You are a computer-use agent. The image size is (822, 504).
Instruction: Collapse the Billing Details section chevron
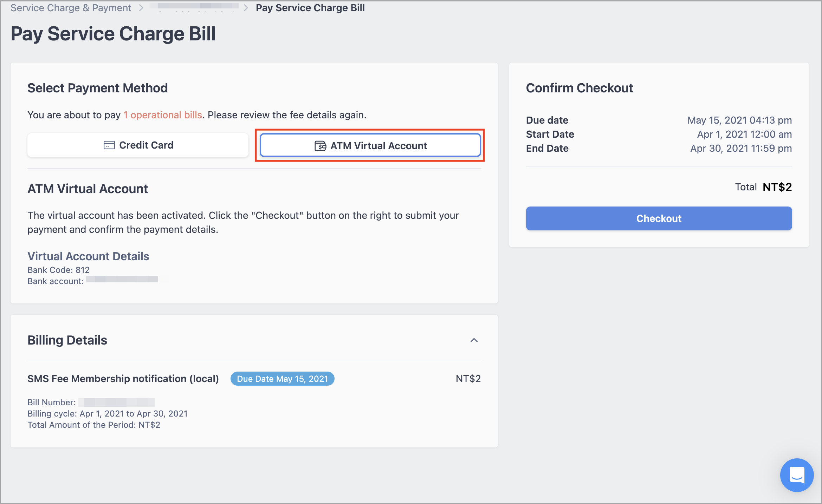click(x=474, y=340)
